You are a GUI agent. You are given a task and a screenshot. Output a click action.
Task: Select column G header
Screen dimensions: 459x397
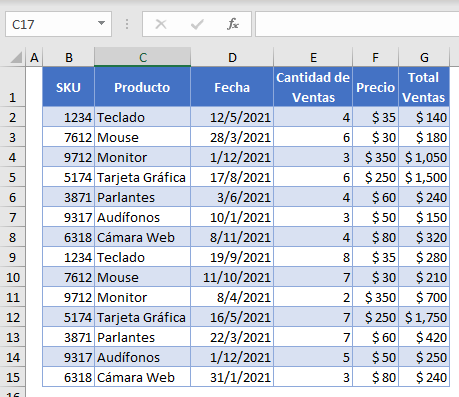tap(424, 57)
